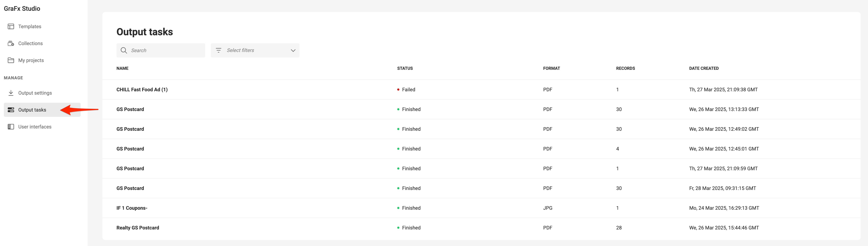Open GS Postcard created at 13:13:33
868x246 pixels.
(x=130, y=109)
